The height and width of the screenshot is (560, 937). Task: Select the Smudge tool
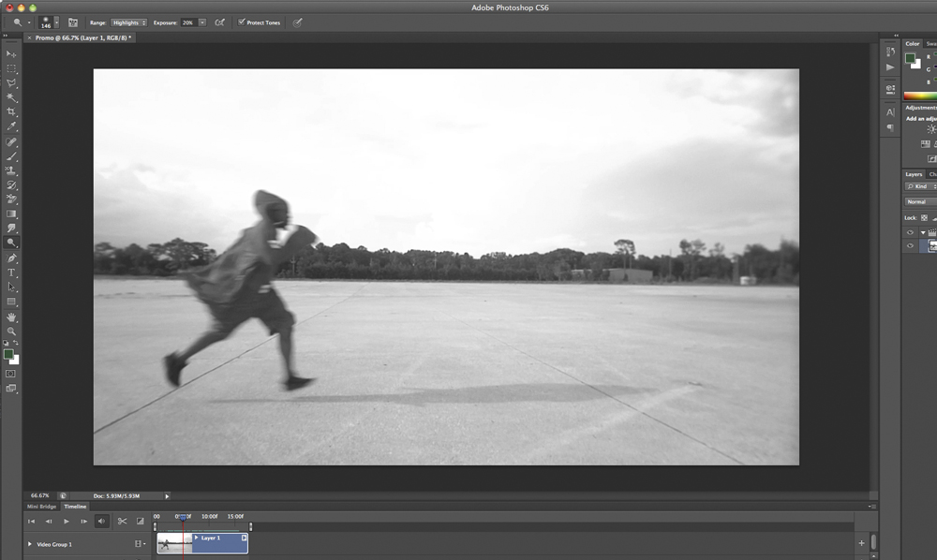tap(11, 228)
